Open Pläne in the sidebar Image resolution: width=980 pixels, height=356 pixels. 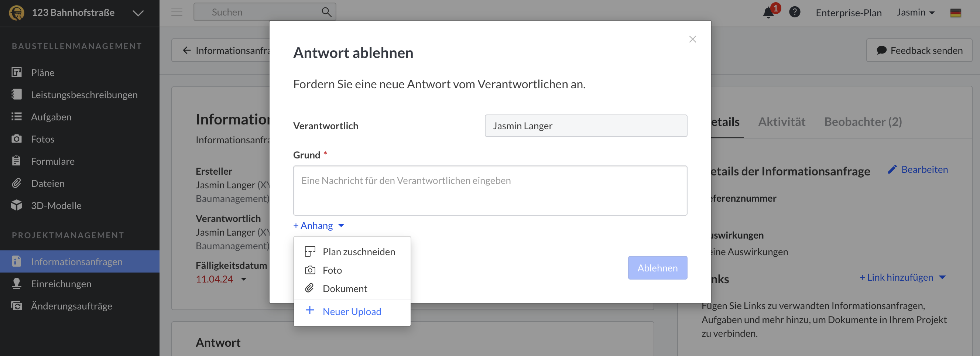(x=79, y=72)
